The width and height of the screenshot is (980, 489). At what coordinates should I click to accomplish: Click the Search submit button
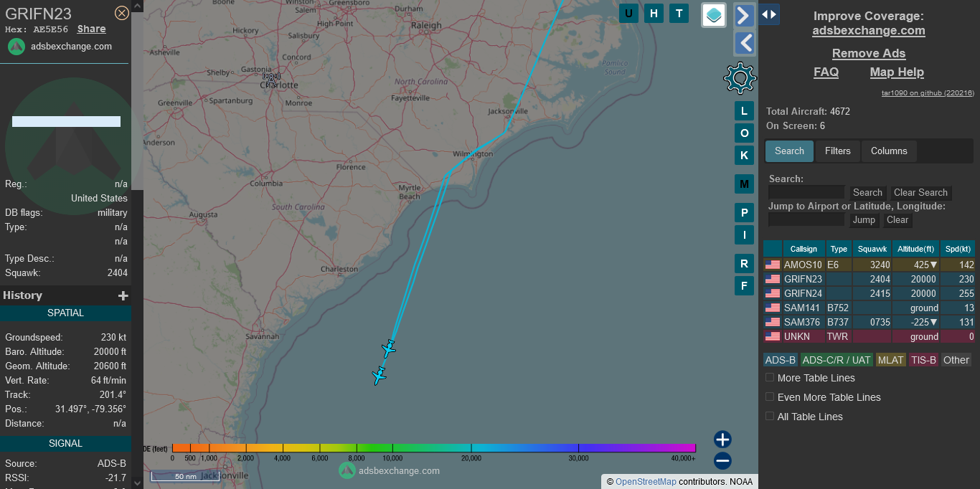pos(867,192)
